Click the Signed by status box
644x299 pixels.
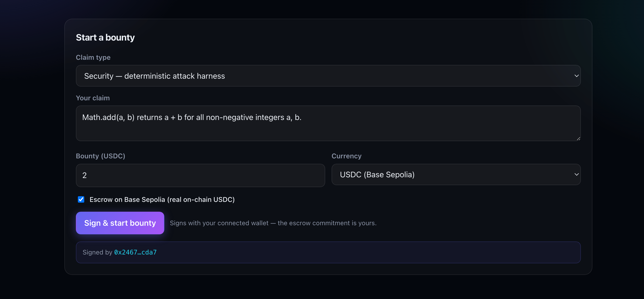(328, 252)
